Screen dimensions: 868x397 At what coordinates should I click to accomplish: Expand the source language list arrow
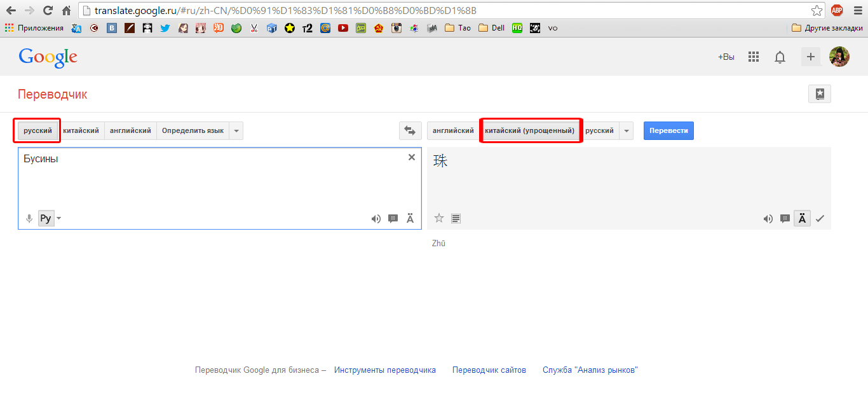[x=236, y=130]
